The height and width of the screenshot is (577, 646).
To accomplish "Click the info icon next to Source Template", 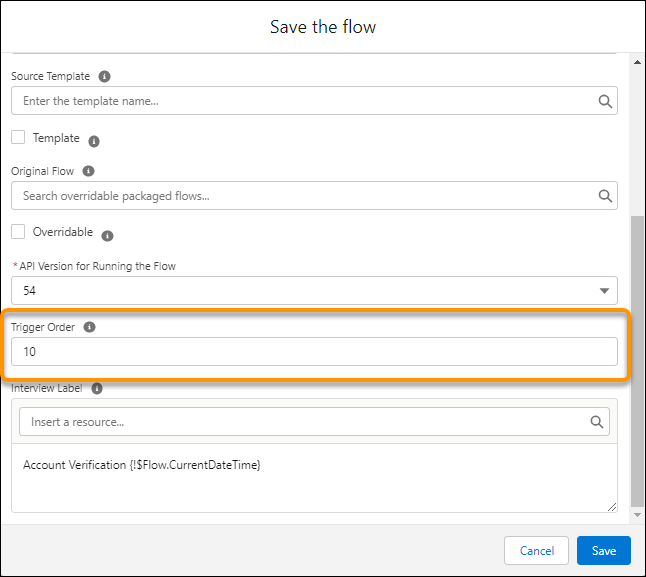I will click(x=105, y=76).
